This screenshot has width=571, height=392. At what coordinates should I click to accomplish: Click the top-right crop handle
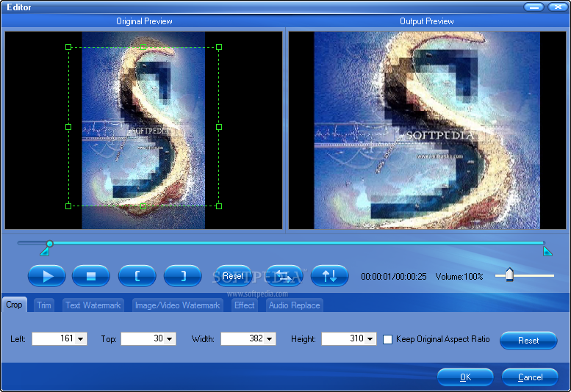click(219, 47)
